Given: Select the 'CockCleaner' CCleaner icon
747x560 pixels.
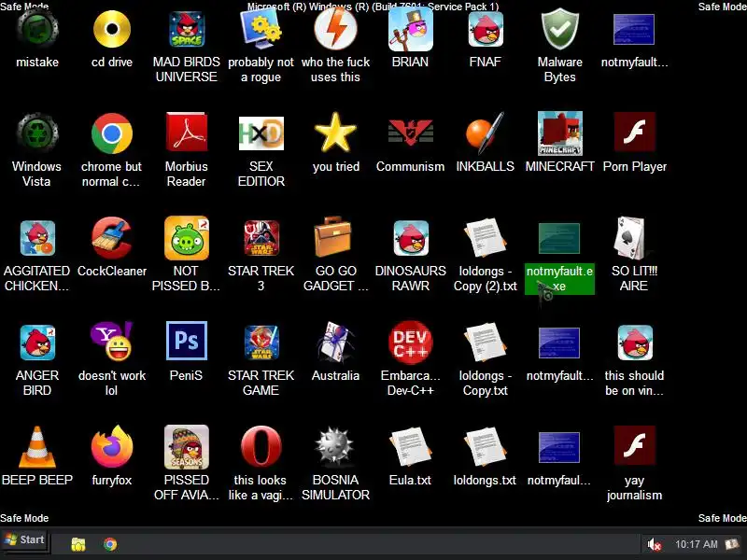Looking at the screenshot, I should 112,238.
